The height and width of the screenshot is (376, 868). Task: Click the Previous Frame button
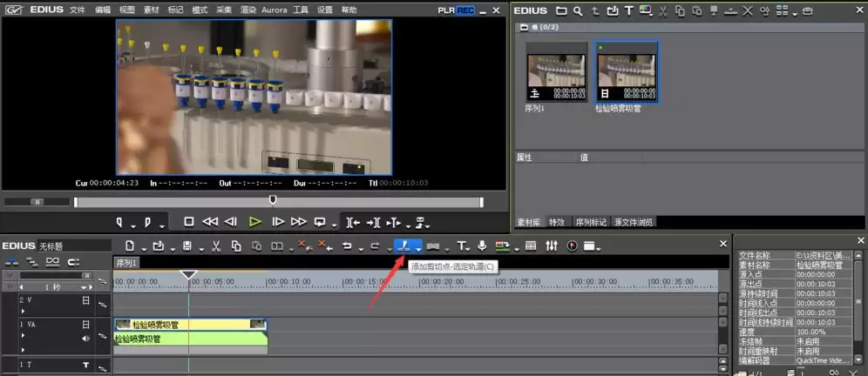pyautogui.click(x=231, y=222)
